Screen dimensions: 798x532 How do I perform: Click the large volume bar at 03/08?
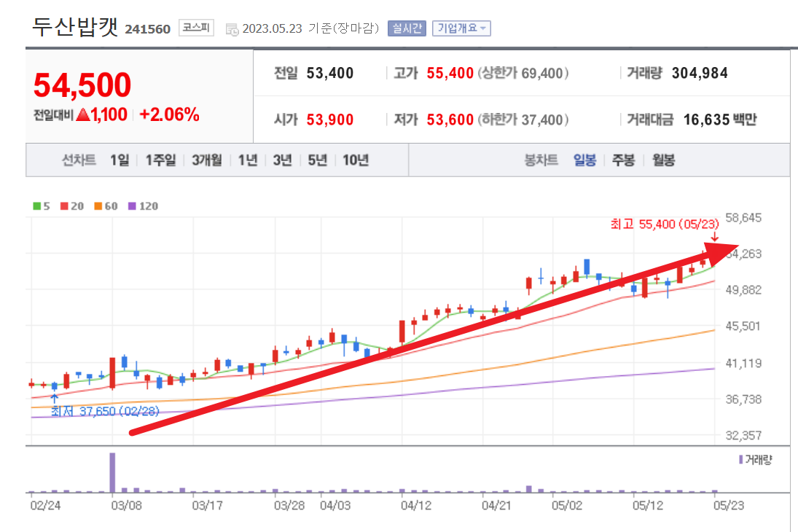pyautogui.click(x=112, y=472)
